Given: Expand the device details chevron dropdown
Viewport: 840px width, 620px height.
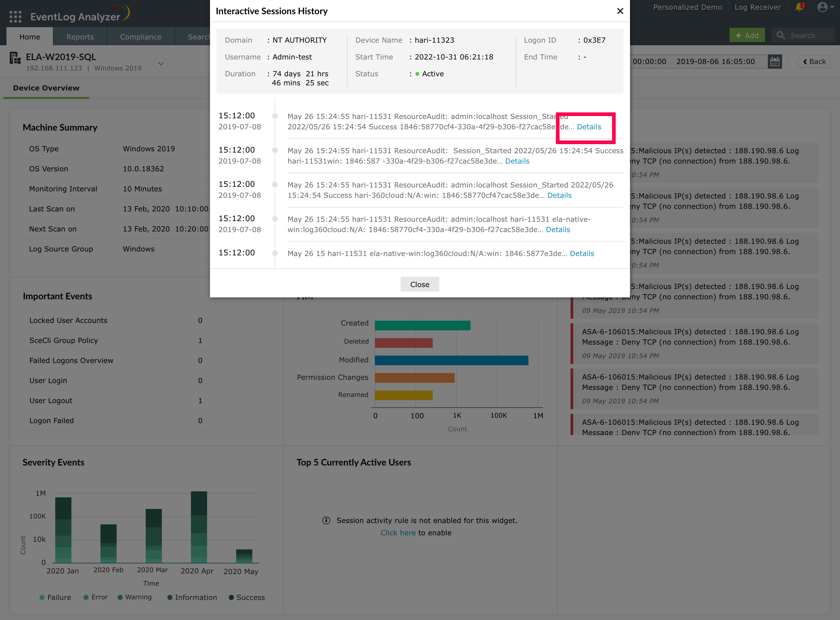Looking at the screenshot, I should [161, 63].
